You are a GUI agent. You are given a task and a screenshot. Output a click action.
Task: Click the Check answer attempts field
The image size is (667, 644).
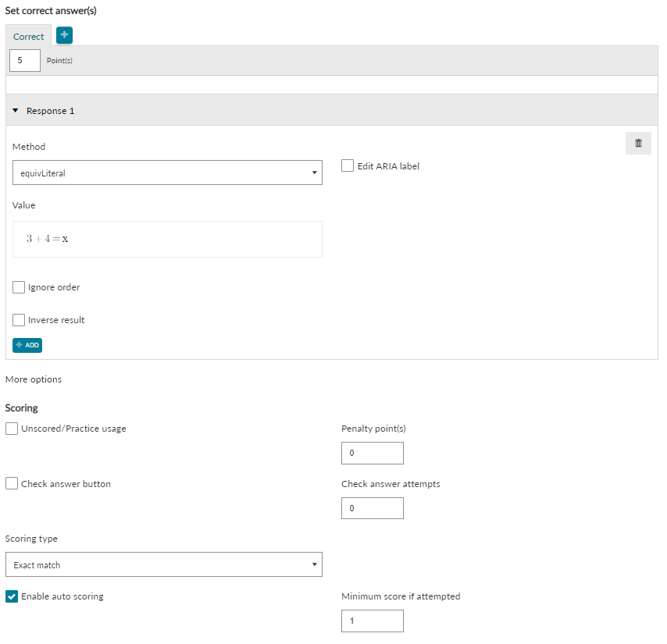pyautogui.click(x=373, y=508)
